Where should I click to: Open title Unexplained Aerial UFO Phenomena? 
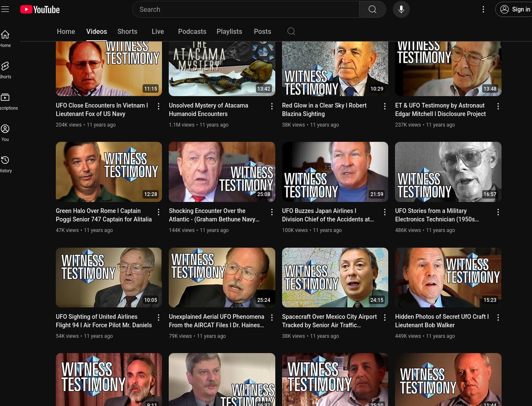click(x=217, y=321)
